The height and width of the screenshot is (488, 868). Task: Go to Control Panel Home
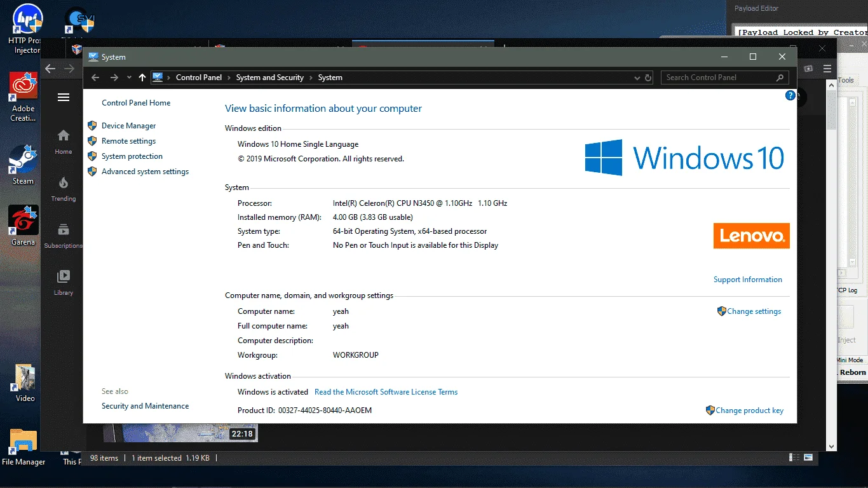coord(136,103)
